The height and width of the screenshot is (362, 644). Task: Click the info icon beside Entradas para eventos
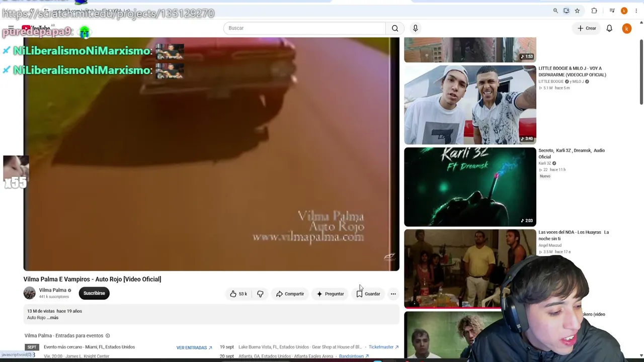point(107,336)
